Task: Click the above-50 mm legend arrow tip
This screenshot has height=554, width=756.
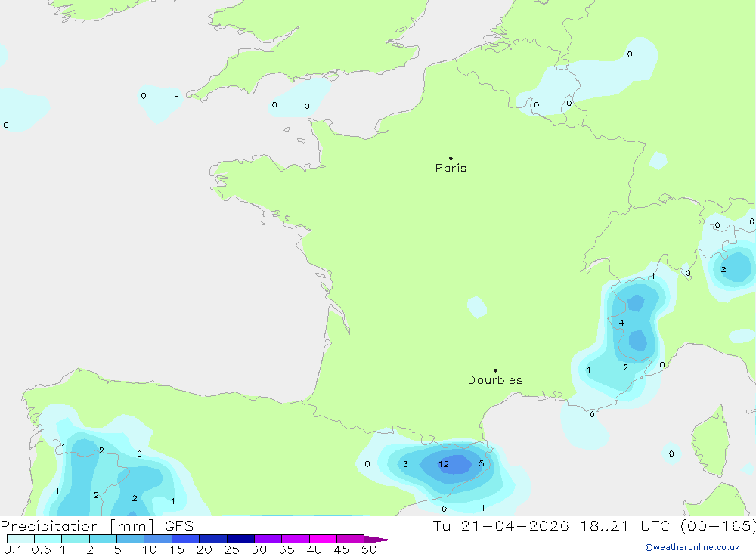Action: 378,540
